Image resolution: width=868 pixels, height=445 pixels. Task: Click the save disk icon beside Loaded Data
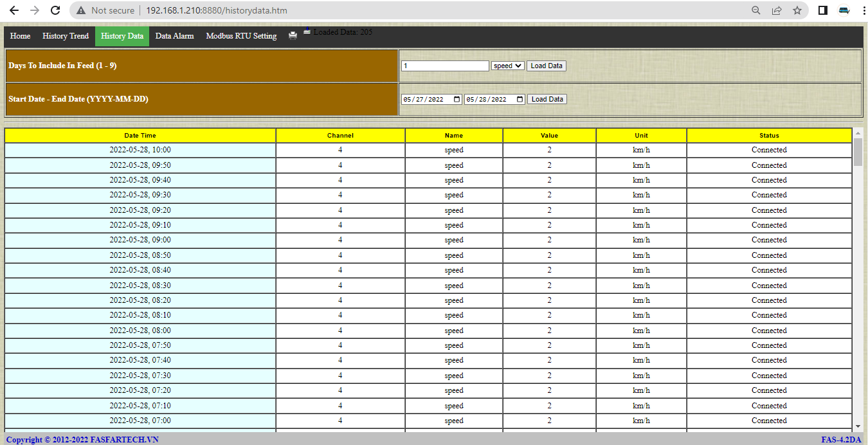(x=307, y=30)
